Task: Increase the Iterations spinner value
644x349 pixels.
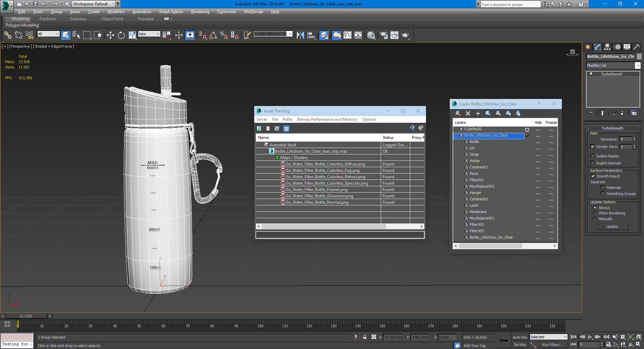Action: (x=634, y=138)
